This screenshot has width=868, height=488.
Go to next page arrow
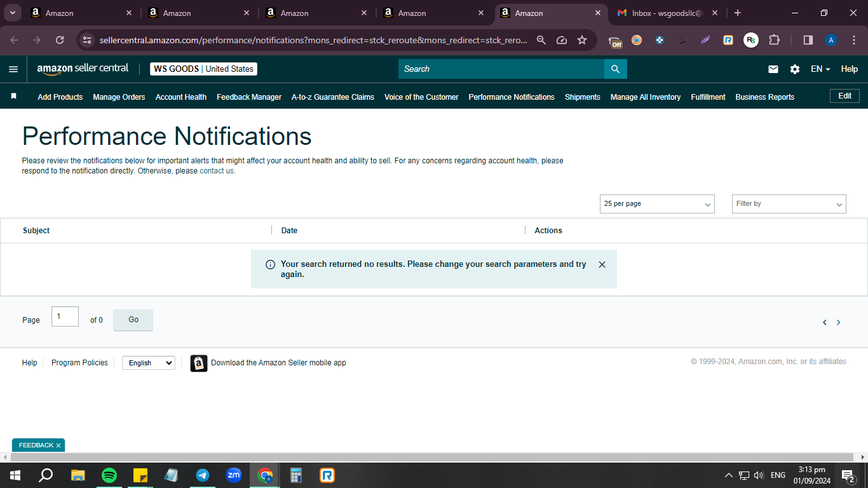click(838, 322)
